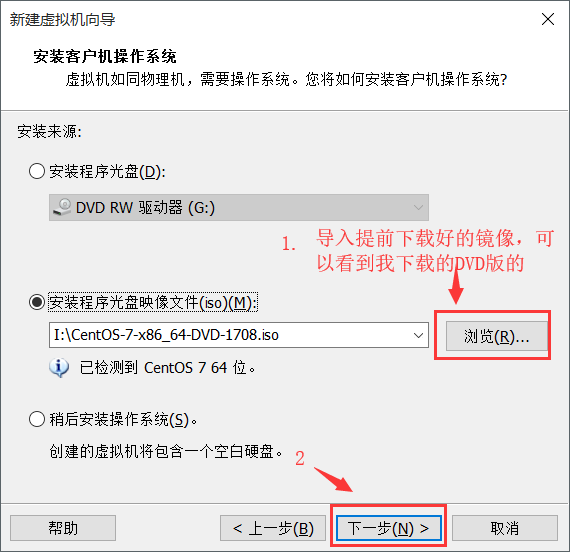Continue with 下一步(N) button

coord(389,528)
